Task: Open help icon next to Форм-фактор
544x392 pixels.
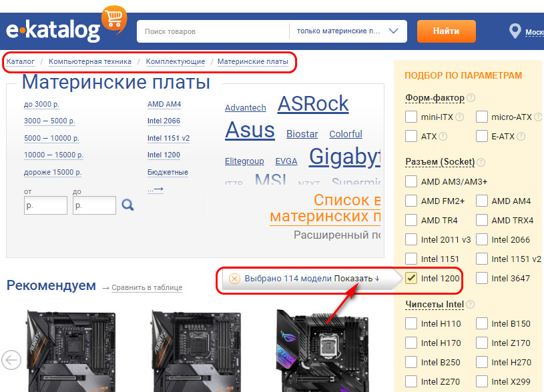Action: click(471, 98)
